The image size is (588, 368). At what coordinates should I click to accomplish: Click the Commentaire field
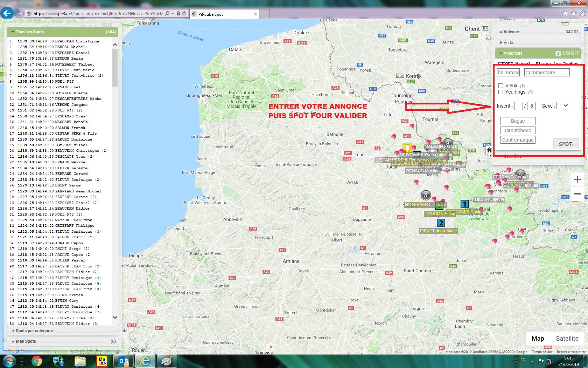click(x=547, y=73)
